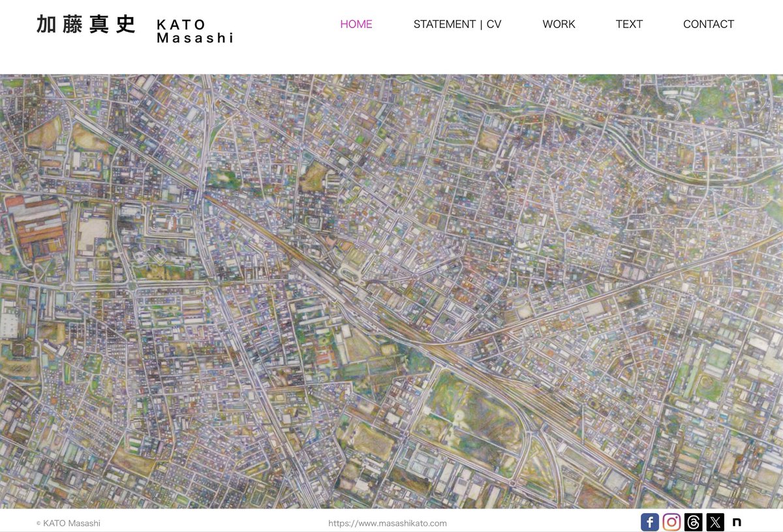The height and width of the screenshot is (532, 783).
Task: Open the note social icon
Action: [x=737, y=522]
